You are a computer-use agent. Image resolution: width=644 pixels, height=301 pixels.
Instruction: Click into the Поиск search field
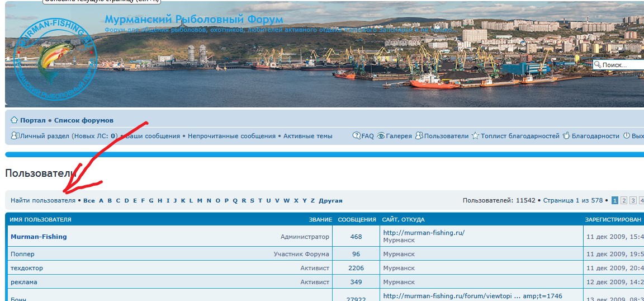click(622, 65)
